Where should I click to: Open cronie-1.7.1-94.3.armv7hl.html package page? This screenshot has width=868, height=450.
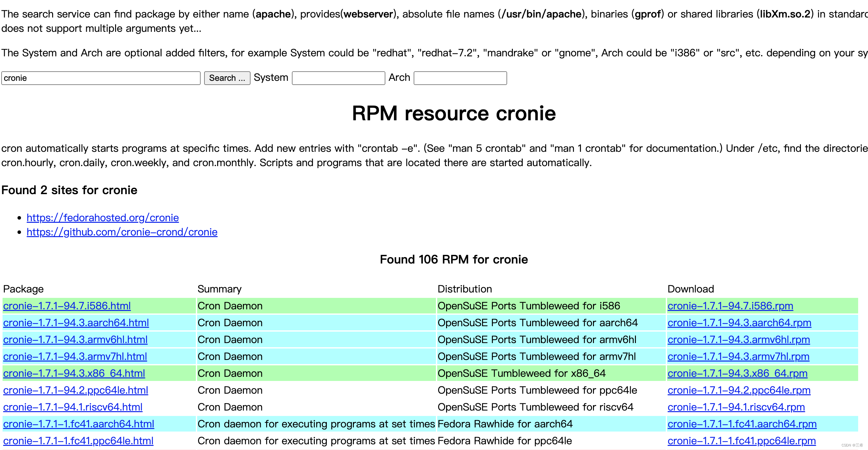[75, 356]
